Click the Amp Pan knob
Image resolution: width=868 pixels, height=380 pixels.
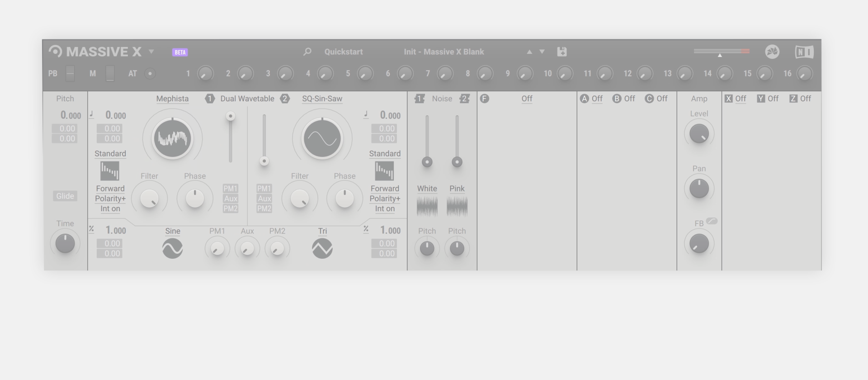pos(699,189)
